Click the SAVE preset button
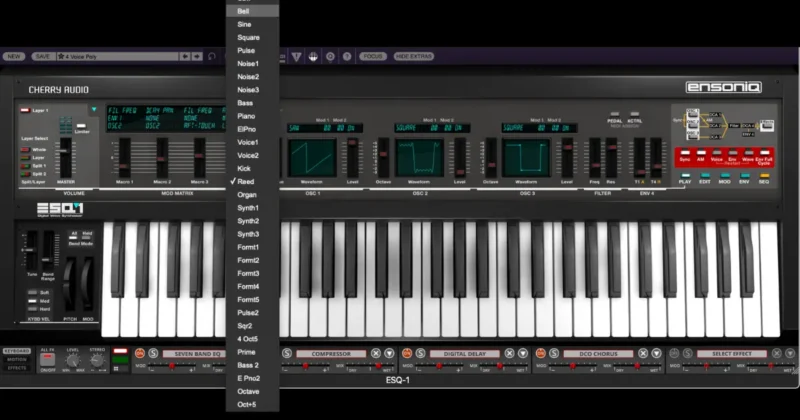The height and width of the screenshot is (420, 800). tap(43, 57)
